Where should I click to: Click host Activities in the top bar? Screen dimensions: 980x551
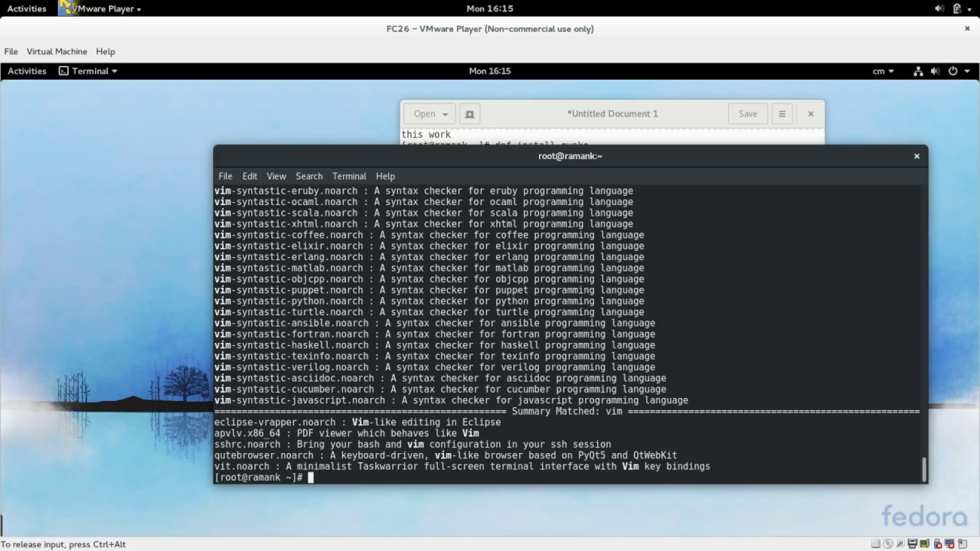27,8
